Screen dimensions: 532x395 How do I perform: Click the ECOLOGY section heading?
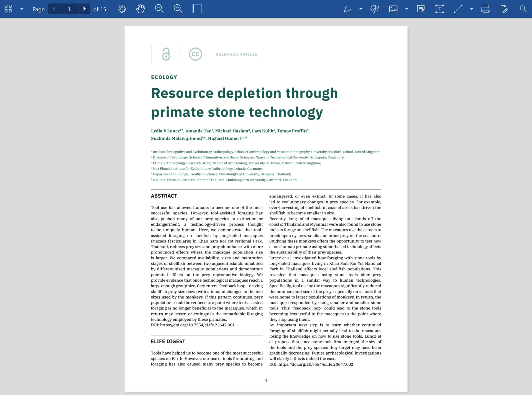point(164,77)
